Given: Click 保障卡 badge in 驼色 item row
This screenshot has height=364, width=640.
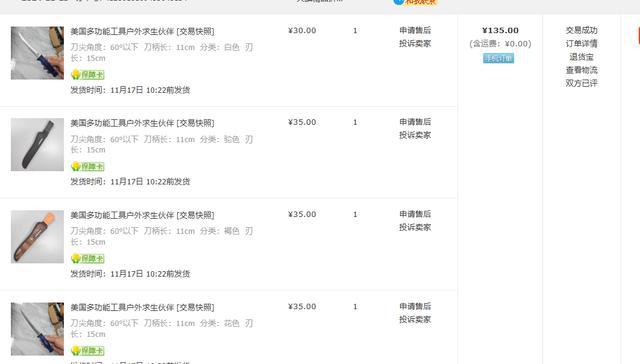Looking at the screenshot, I should tap(88, 166).
